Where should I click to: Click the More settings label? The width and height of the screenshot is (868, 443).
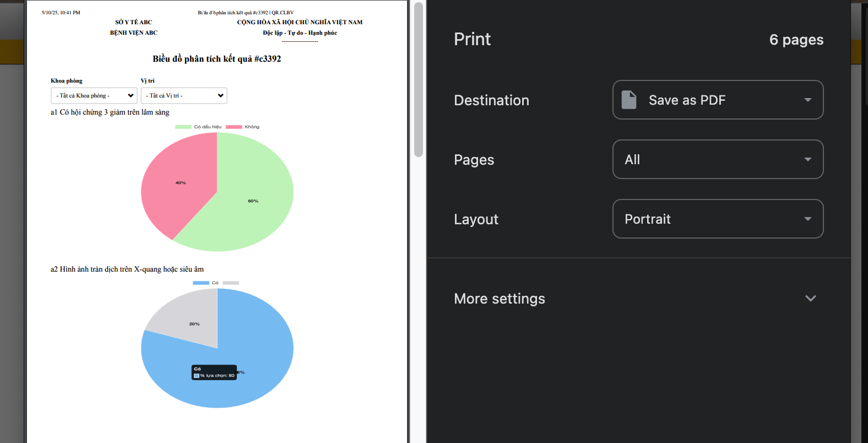pyautogui.click(x=499, y=299)
